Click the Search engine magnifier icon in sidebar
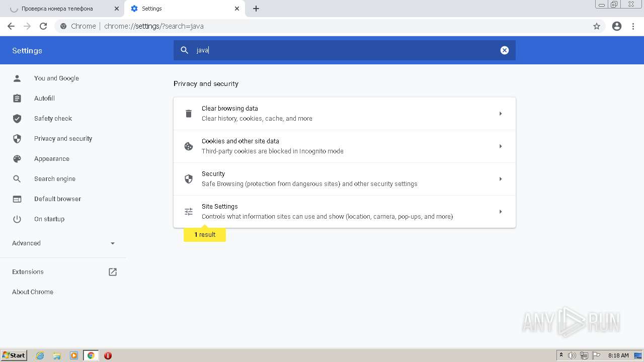This screenshot has width=644, height=362. coord(17,179)
